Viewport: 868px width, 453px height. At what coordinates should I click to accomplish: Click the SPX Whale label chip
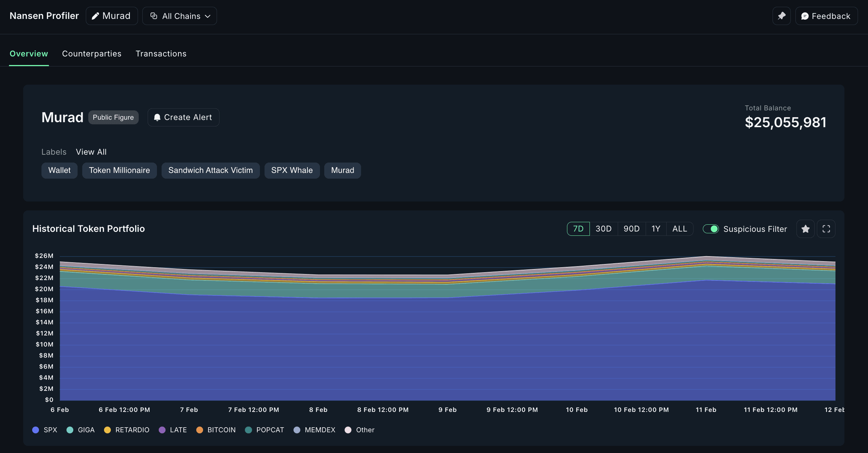[x=292, y=170]
